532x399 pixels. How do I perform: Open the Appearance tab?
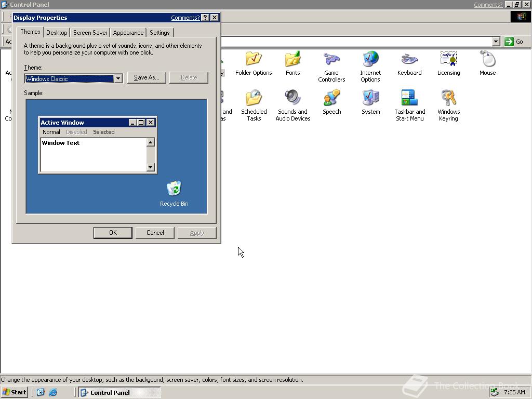click(x=128, y=33)
